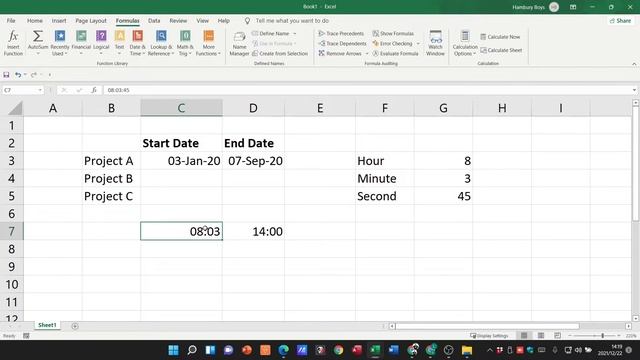Click Evaluate Formula
Viewport: 640px width, 360px height.
(x=396, y=53)
